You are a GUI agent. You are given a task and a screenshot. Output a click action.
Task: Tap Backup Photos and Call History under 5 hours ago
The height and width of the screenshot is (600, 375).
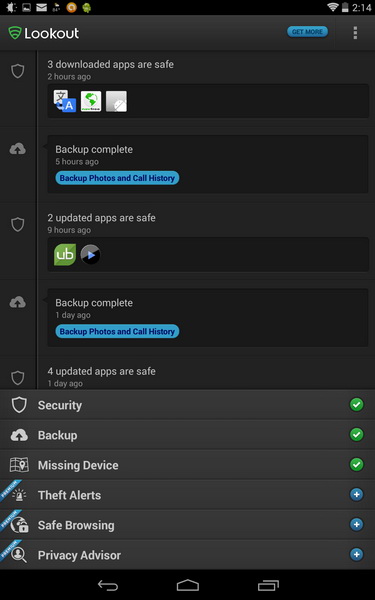click(117, 178)
